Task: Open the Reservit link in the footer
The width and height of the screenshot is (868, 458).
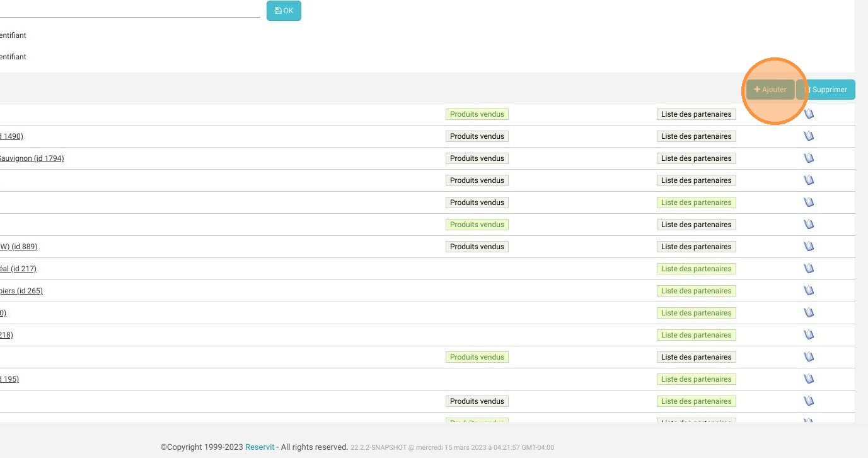Action: pyautogui.click(x=260, y=447)
